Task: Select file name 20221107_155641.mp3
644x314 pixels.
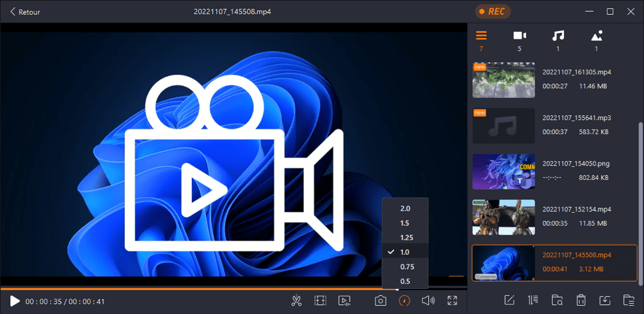Action: pos(576,117)
